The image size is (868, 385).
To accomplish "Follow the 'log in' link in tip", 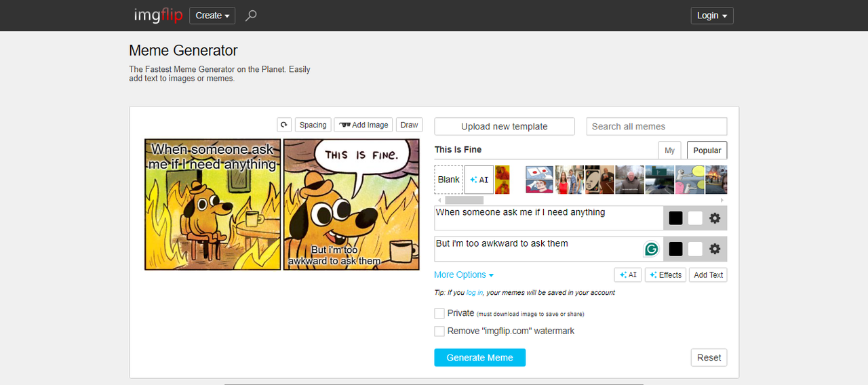I will pyautogui.click(x=475, y=293).
